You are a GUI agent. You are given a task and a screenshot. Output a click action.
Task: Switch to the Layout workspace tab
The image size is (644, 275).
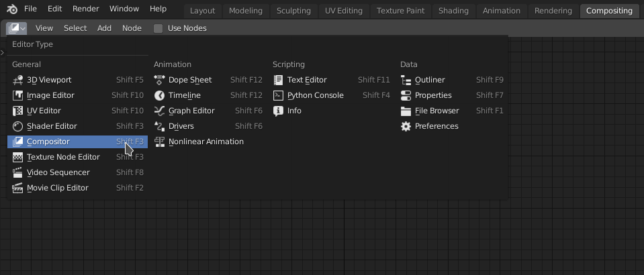click(x=203, y=11)
